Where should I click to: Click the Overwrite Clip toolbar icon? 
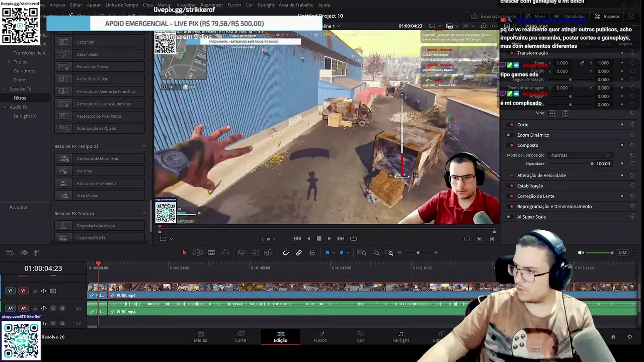coord(255,253)
